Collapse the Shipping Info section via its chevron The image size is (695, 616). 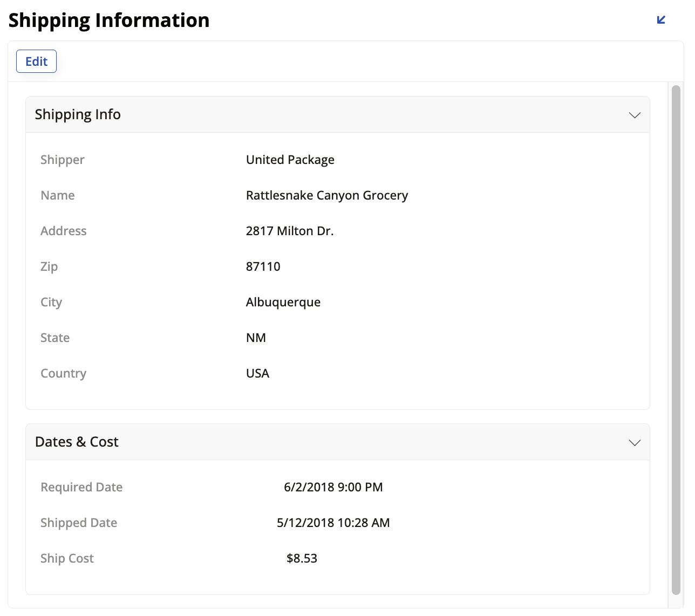click(x=635, y=114)
